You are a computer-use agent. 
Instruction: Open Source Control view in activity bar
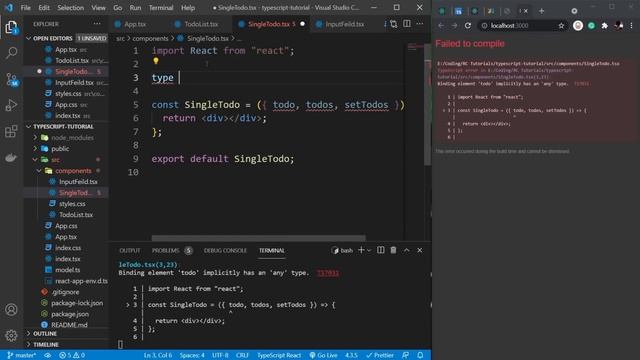11,79
